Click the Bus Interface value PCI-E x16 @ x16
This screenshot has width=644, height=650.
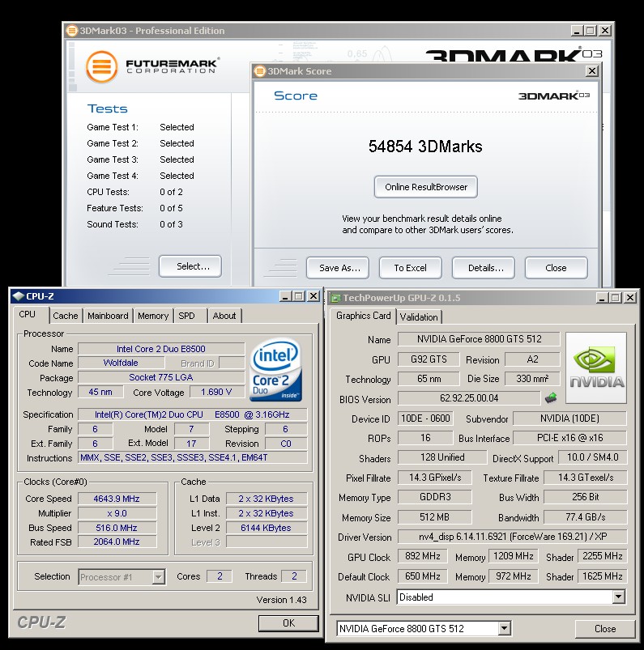[x=569, y=438]
